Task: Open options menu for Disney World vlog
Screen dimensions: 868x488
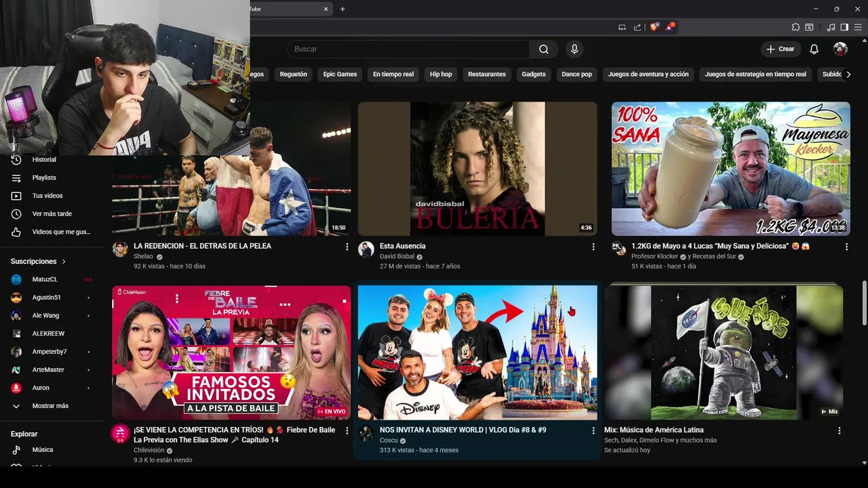Action: (593, 430)
